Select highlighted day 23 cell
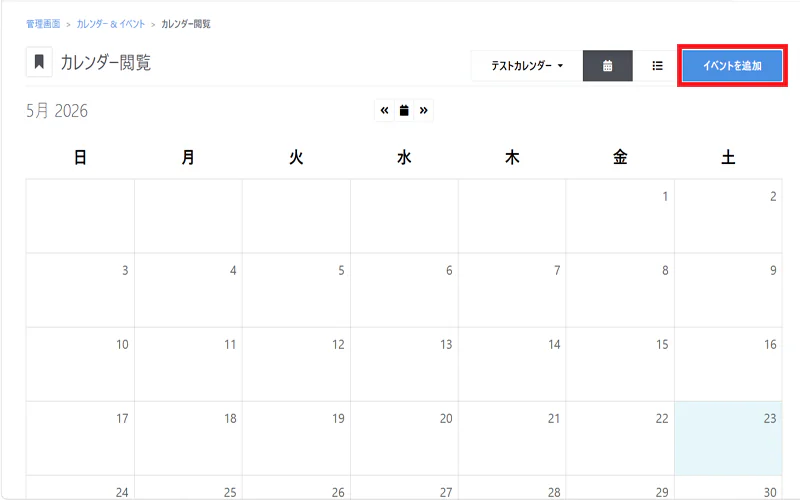The width and height of the screenshot is (800, 500). pyautogui.click(x=728, y=438)
